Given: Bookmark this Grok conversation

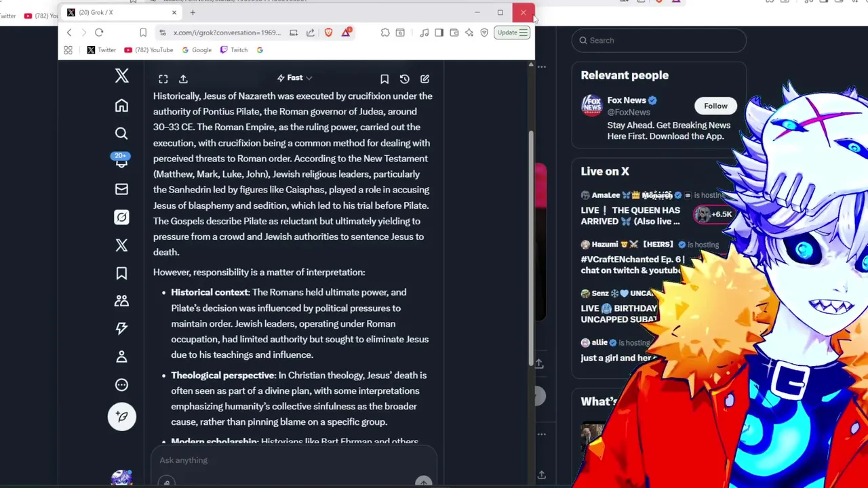Looking at the screenshot, I should (x=384, y=79).
